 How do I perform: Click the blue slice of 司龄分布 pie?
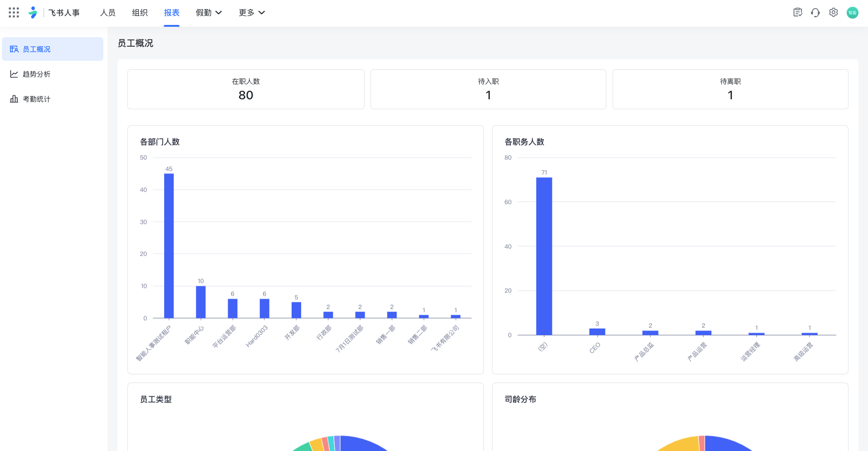pyautogui.click(x=725, y=443)
